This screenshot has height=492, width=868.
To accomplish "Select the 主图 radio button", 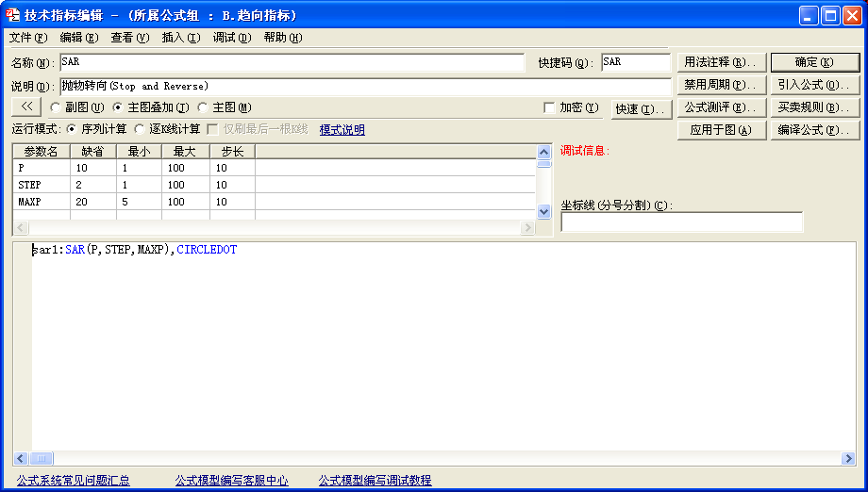I will [203, 107].
